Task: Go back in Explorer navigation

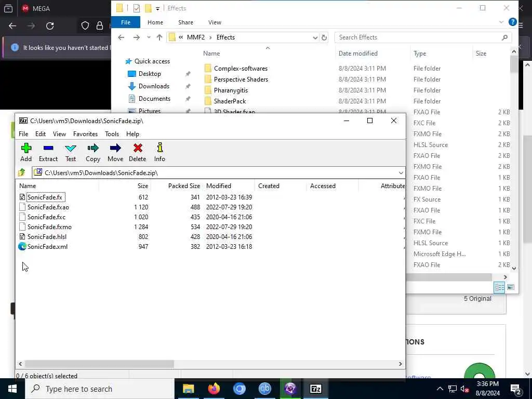Action: (x=121, y=37)
